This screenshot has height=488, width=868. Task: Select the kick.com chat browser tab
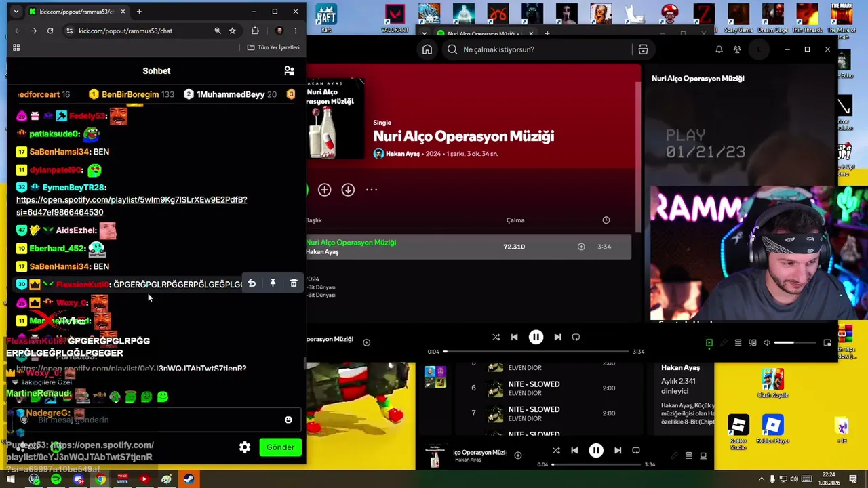pos(77,12)
